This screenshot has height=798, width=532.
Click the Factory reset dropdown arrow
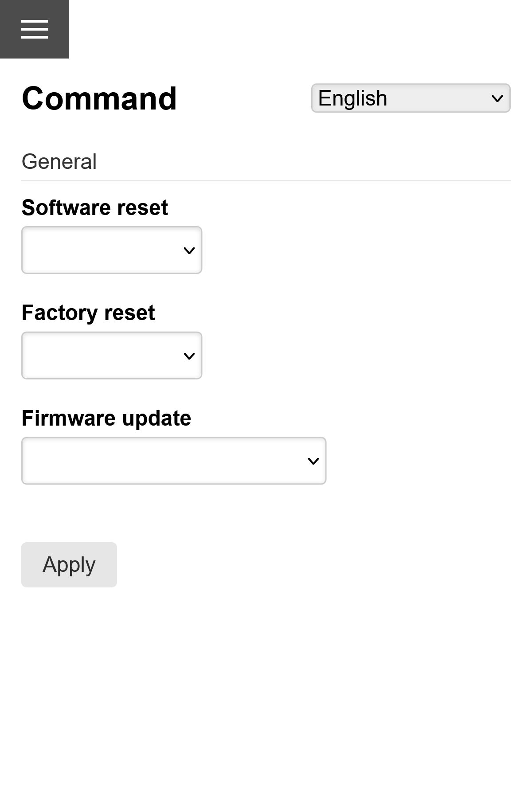coord(189,356)
